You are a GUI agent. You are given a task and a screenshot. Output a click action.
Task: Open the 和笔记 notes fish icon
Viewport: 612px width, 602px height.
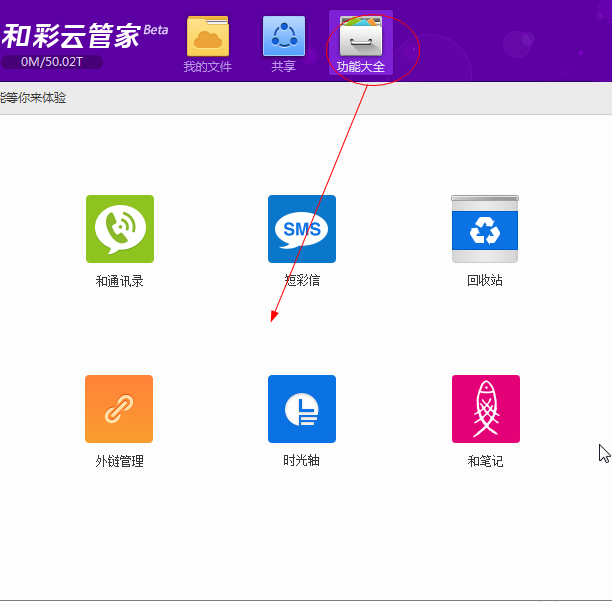(x=486, y=409)
